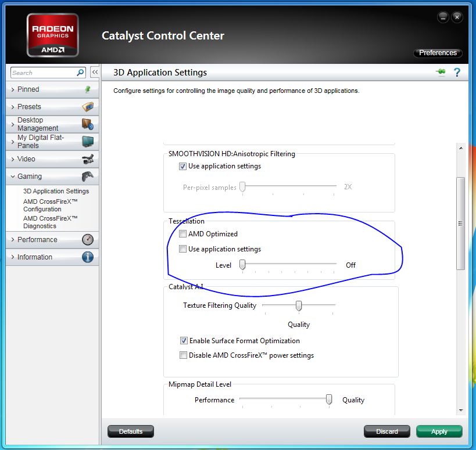The image size is (476, 450).
Task: Collapse the sidebar with the double-arrow button
Action: tap(95, 72)
